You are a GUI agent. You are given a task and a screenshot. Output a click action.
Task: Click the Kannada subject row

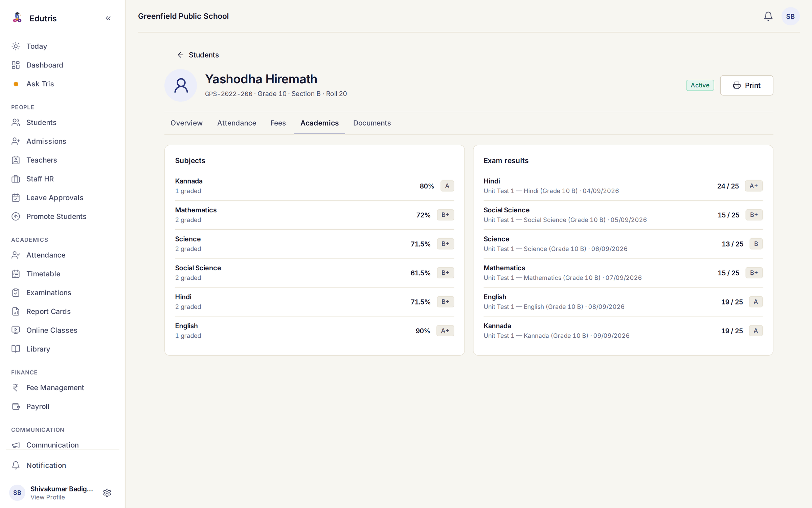(314, 186)
